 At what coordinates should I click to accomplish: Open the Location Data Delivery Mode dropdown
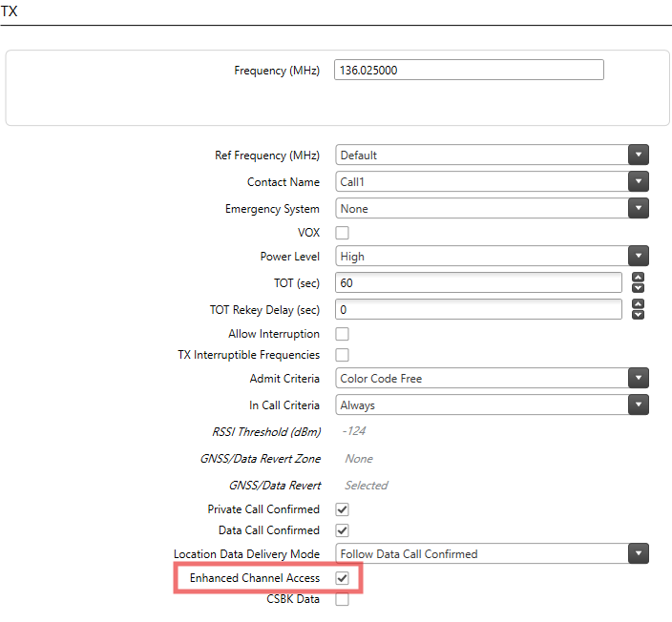[x=639, y=554]
